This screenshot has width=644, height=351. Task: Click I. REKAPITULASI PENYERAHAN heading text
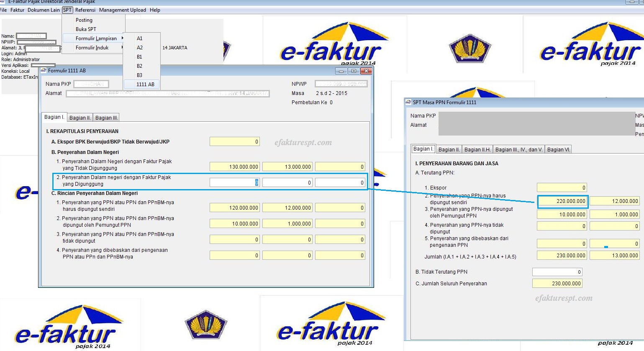82,131
